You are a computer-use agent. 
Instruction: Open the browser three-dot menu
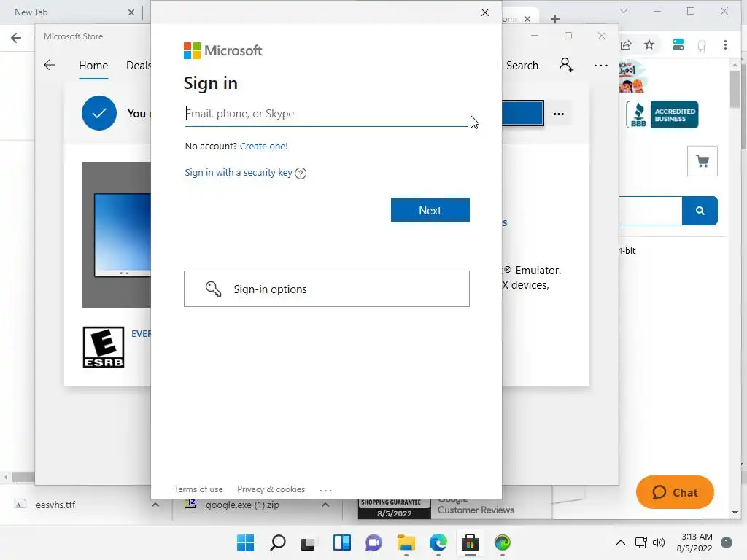tap(726, 45)
